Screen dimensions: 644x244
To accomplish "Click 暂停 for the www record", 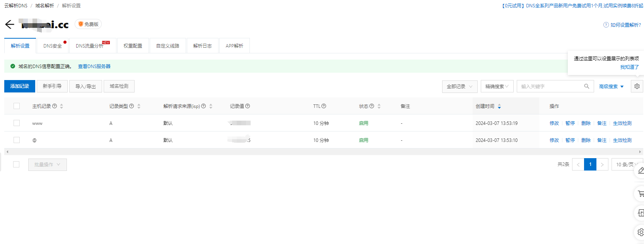I will point(570,123).
